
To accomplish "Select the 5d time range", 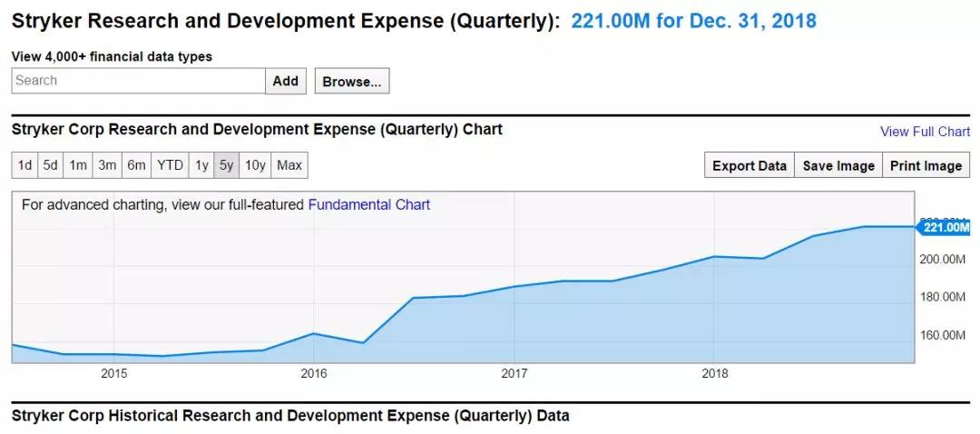I will pyautogui.click(x=51, y=165).
